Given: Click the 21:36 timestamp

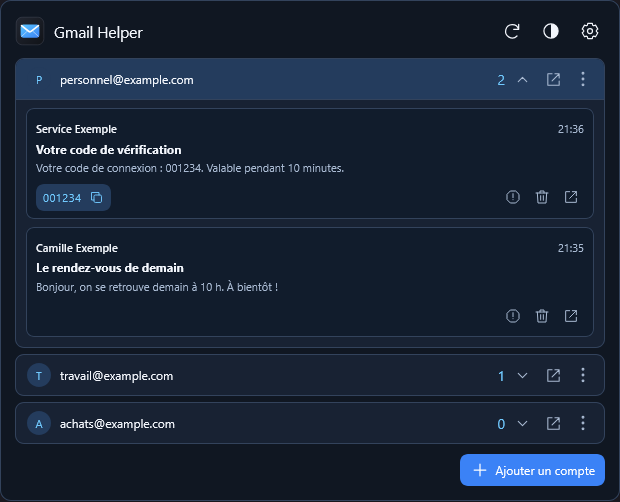Looking at the screenshot, I should click(x=571, y=129).
